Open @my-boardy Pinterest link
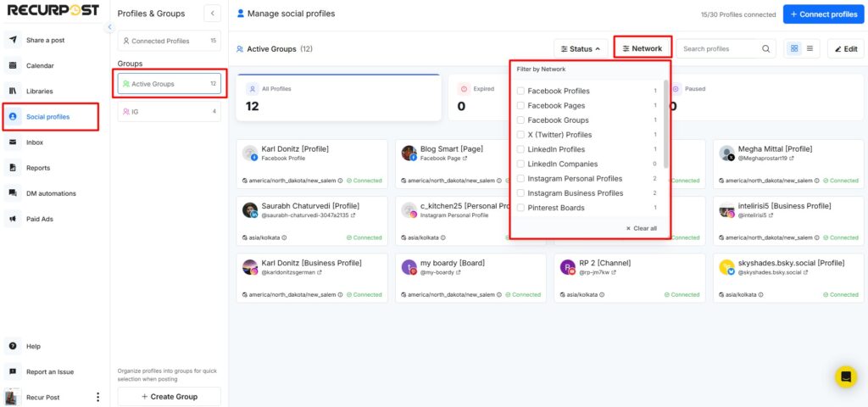This screenshot has width=868, height=407. (457, 272)
